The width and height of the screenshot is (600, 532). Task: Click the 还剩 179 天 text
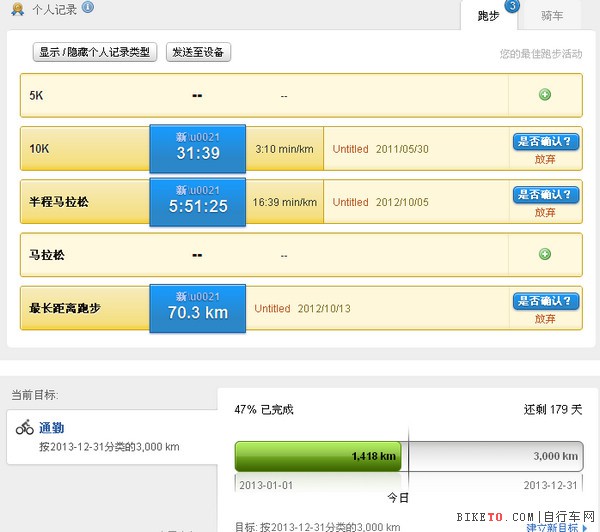(553, 410)
